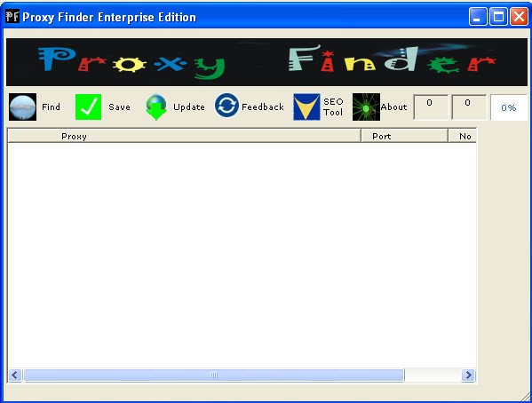Close the Proxy Finder window

[x=519, y=17]
